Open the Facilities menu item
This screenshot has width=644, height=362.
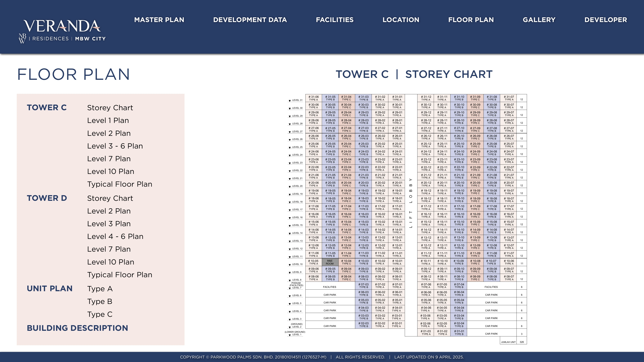[335, 20]
